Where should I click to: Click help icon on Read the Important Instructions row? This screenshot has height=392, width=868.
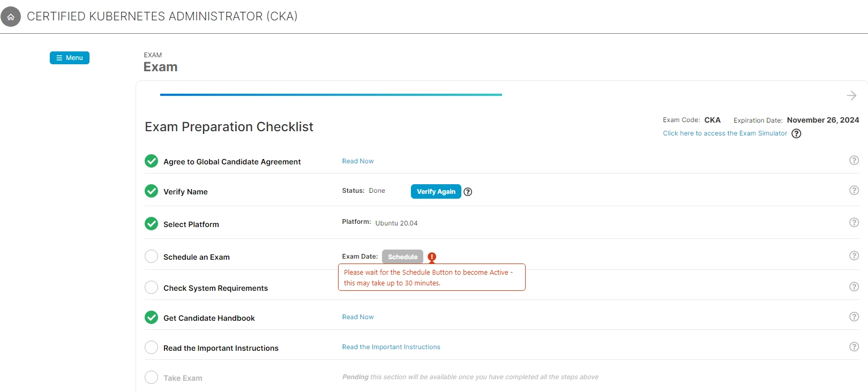(854, 346)
